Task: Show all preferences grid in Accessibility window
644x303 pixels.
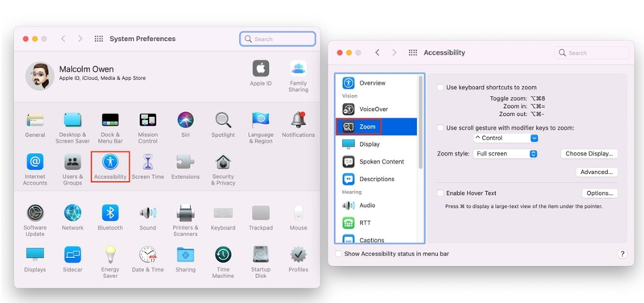Action: (413, 52)
